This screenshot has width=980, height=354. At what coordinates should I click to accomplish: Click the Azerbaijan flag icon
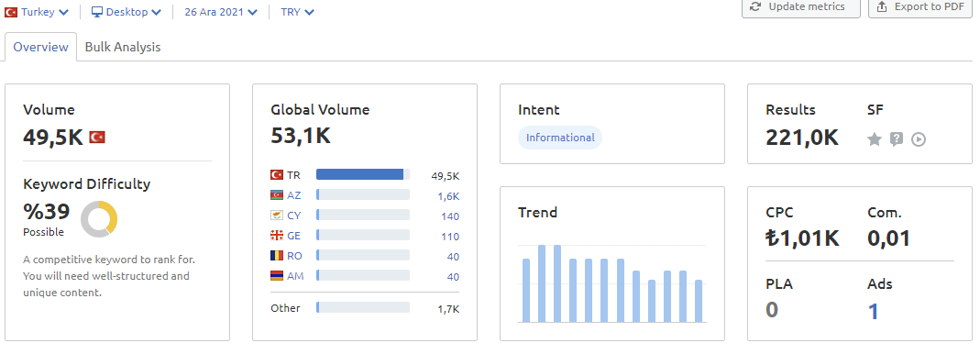tap(277, 195)
